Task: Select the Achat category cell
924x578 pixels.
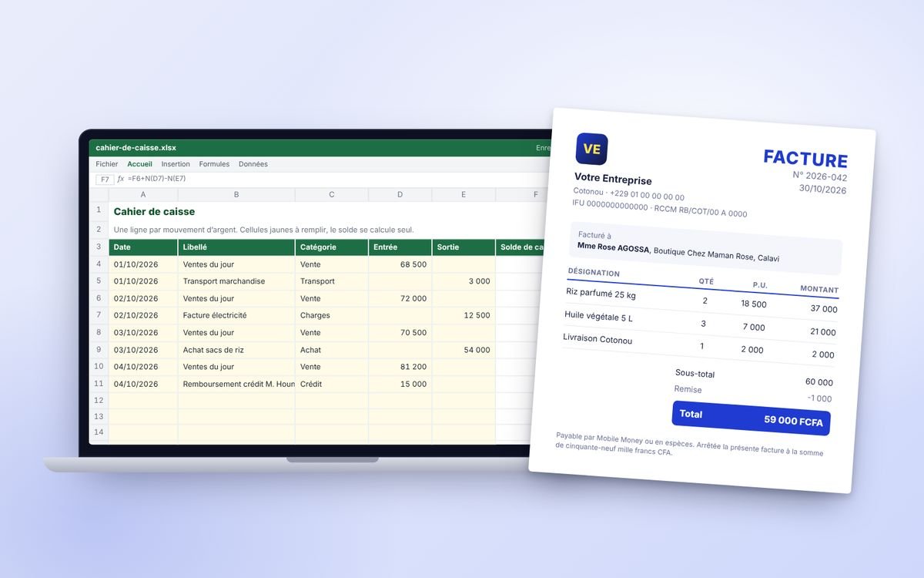Action: (332, 350)
